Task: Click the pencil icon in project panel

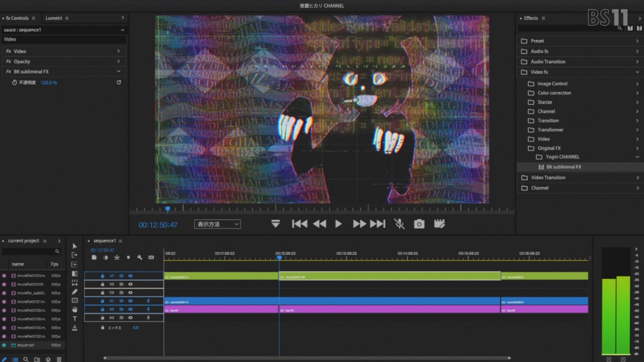Action: [4, 359]
